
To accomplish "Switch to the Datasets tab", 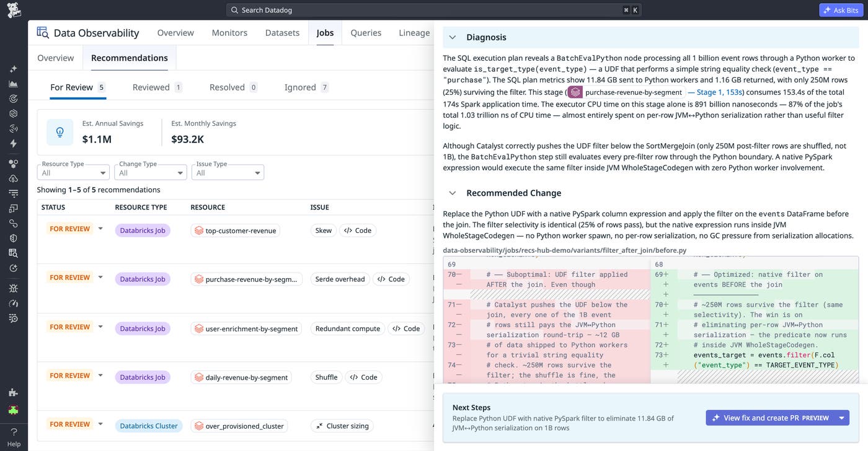I will (x=282, y=33).
